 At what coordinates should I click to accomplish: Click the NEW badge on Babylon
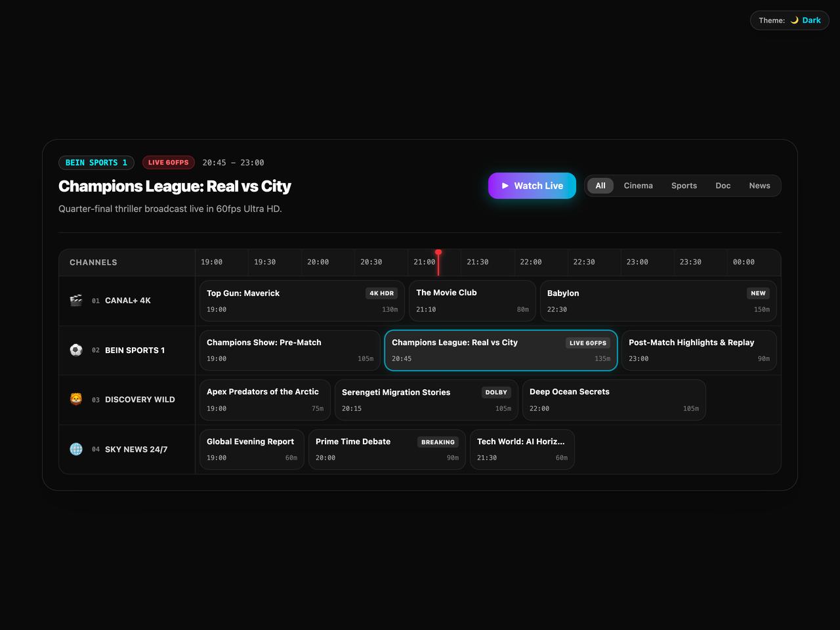758,293
